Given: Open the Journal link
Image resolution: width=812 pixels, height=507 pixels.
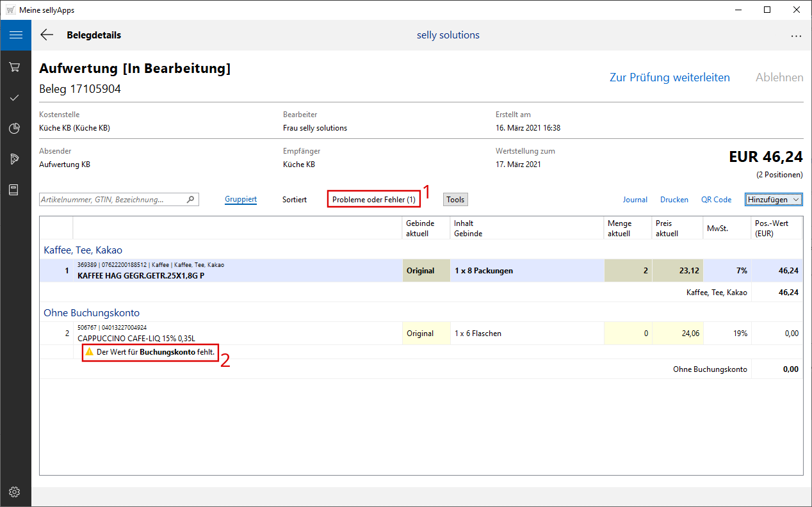Looking at the screenshot, I should click(x=635, y=200).
